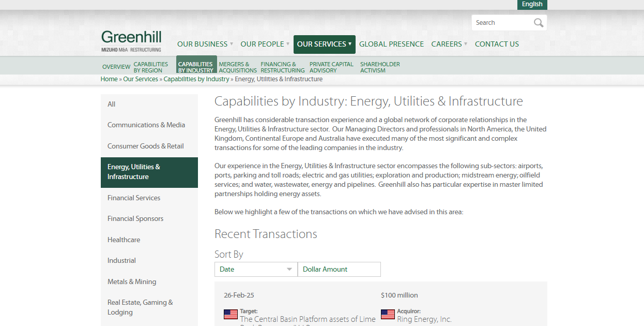Navigate to Home via the breadcrumb
This screenshot has height=326, width=644.
coord(109,79)
